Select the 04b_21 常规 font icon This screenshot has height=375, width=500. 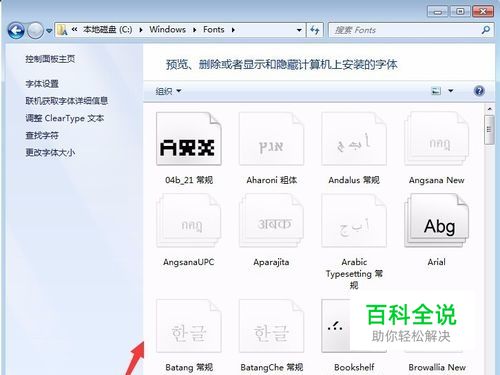[189, 139]
